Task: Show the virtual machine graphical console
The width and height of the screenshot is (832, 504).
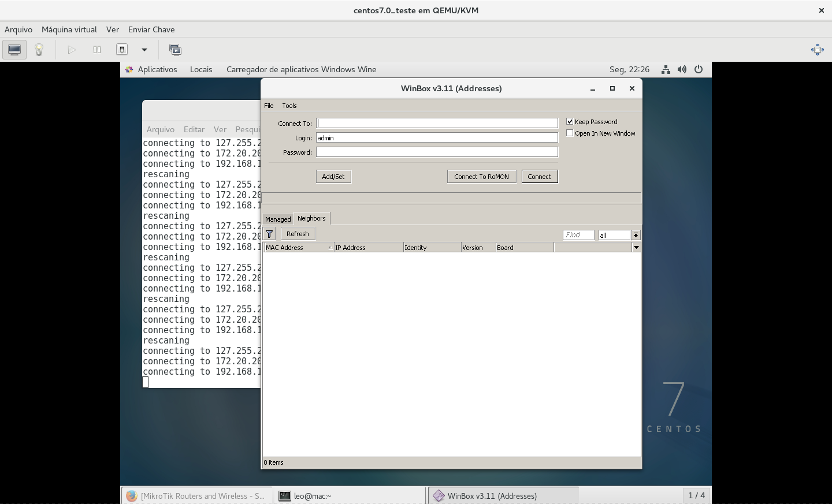Action: [x=14, y=50]
